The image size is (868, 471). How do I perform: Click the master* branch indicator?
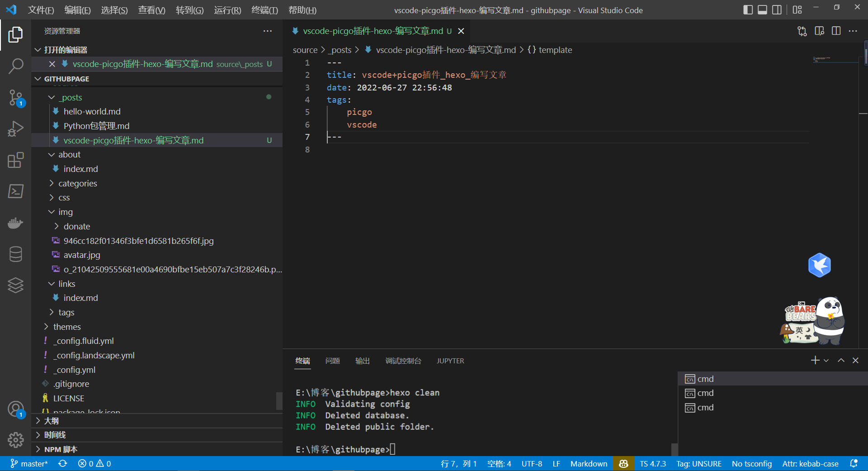pyautogui.click(x=29, y=463)
